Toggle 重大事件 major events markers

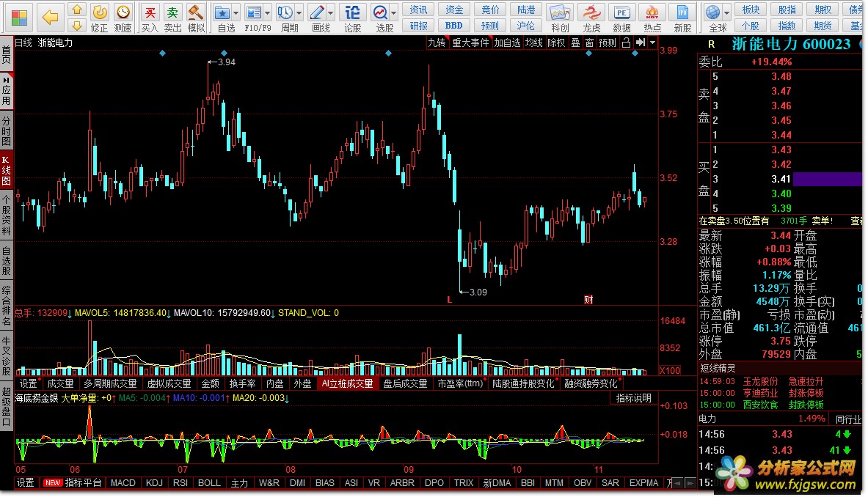coord(470,43)
